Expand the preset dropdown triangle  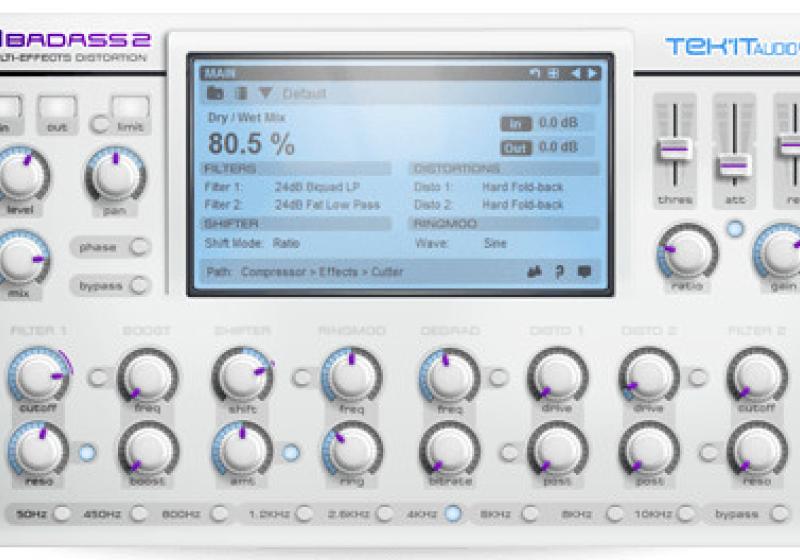pyautogui.click(x=265, y=93)
